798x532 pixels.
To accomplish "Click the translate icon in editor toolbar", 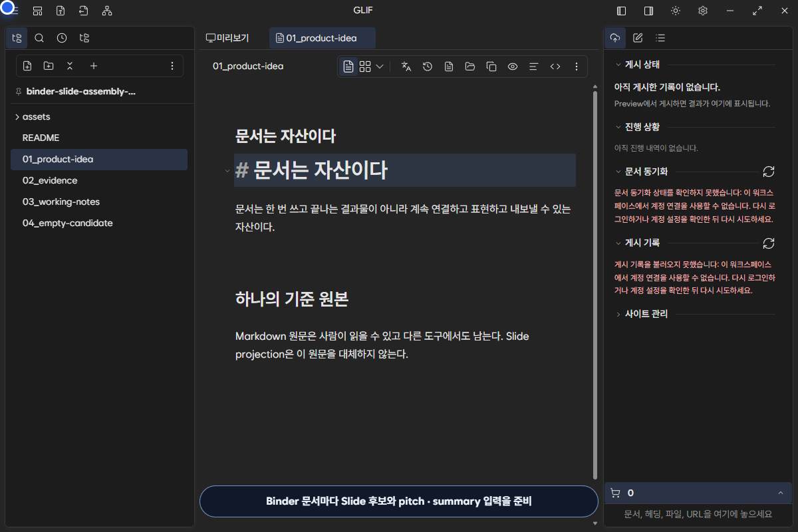I will [x=406, y=66].
